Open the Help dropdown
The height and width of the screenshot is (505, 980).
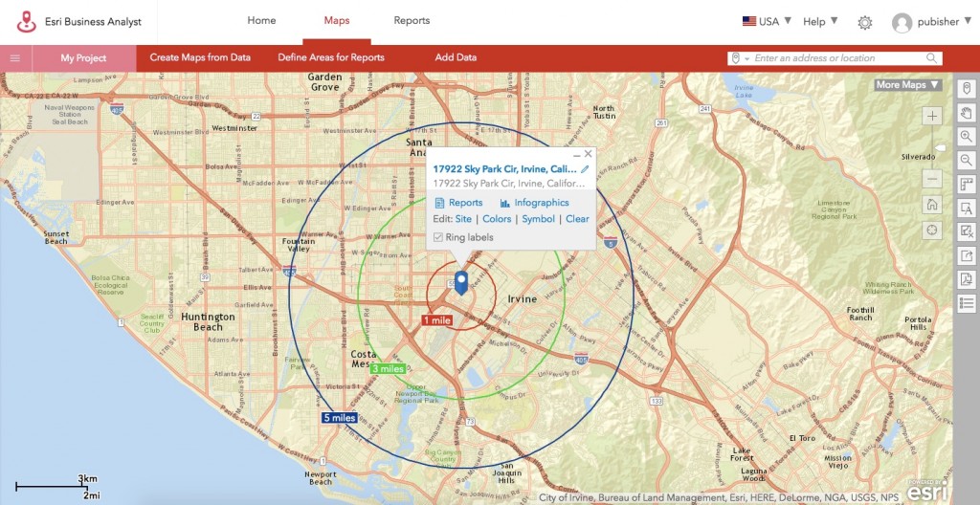(820, 21)
